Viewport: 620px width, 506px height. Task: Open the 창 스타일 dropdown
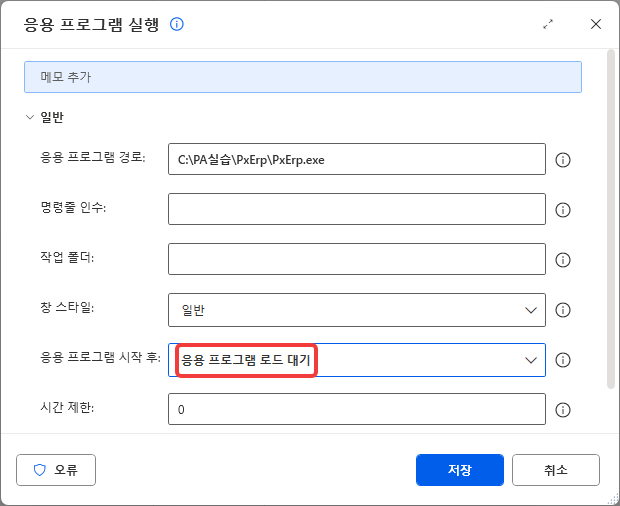(x=357, y=310)
